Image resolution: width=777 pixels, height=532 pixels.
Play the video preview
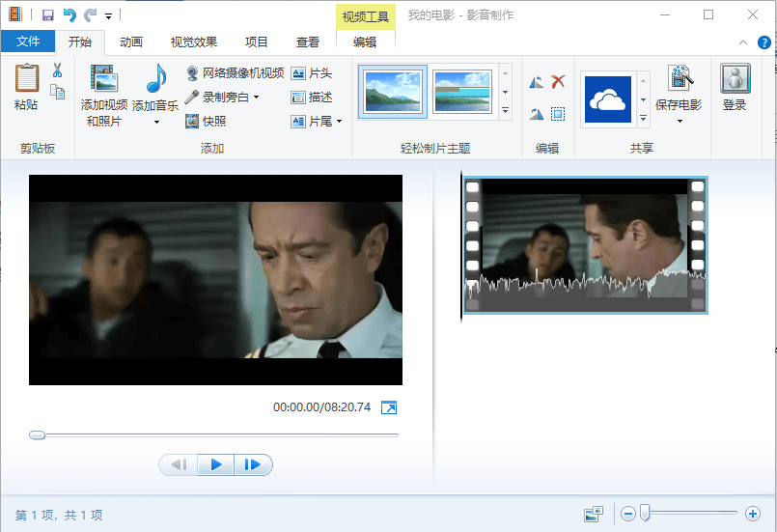click(216, 464)
